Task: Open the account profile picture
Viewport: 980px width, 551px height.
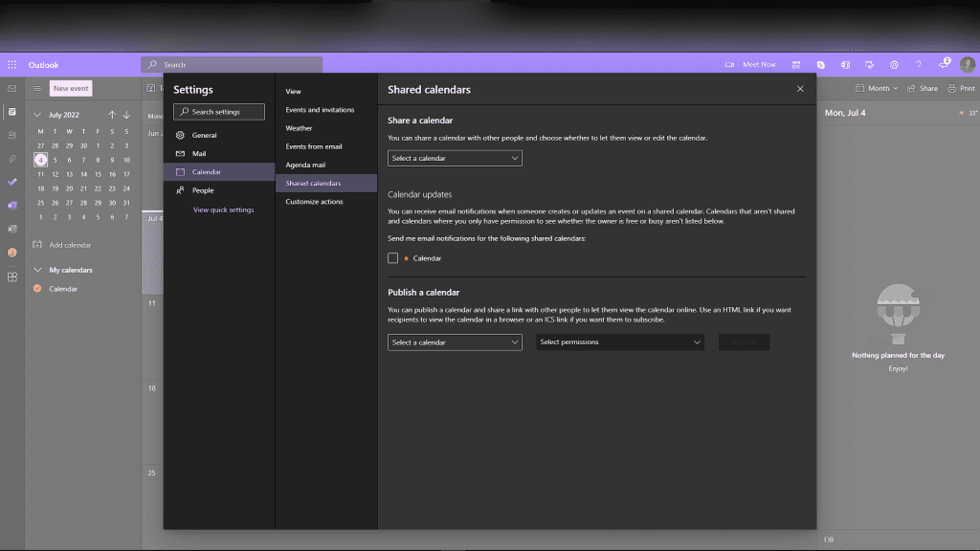Action: [x=967, y=64]
